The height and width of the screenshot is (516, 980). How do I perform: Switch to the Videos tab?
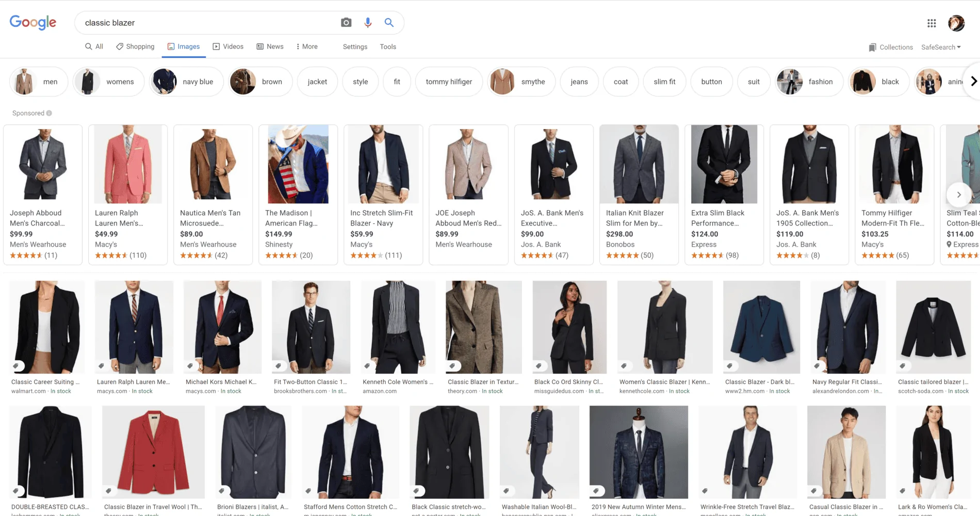tap(228, 46)
